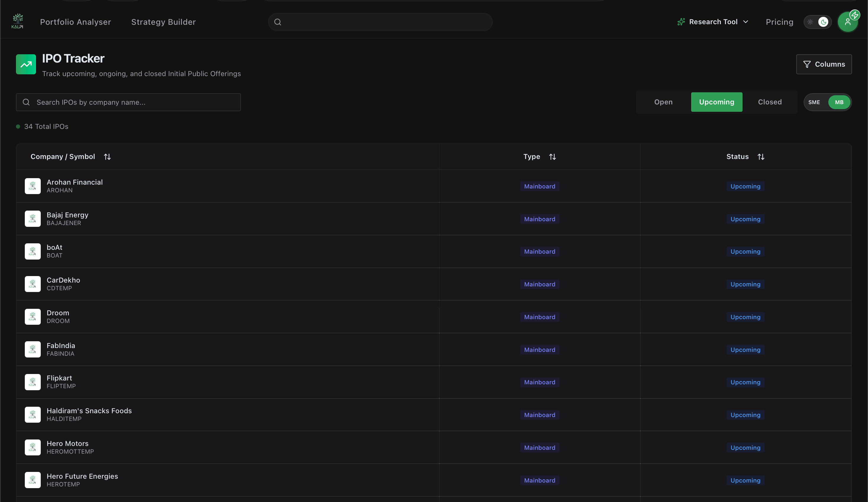Open the Droom IPO entry
The image size is (868, 502).
pos(434,317)
